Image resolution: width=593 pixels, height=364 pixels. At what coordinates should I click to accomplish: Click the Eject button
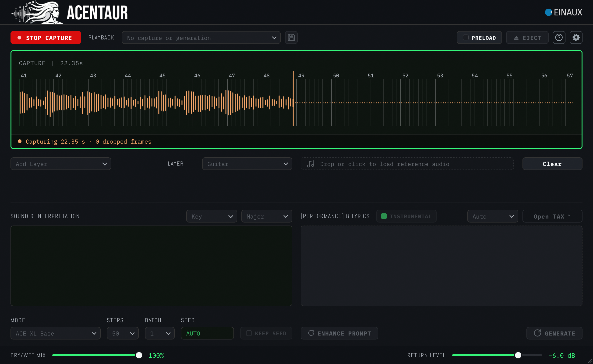click(527, 38)
